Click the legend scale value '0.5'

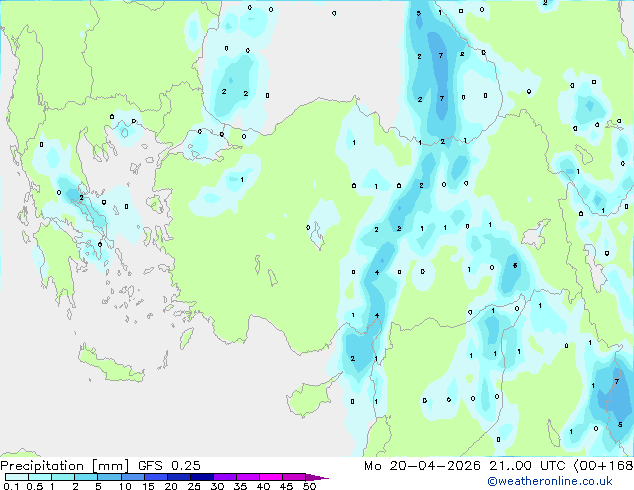point(35,486)
